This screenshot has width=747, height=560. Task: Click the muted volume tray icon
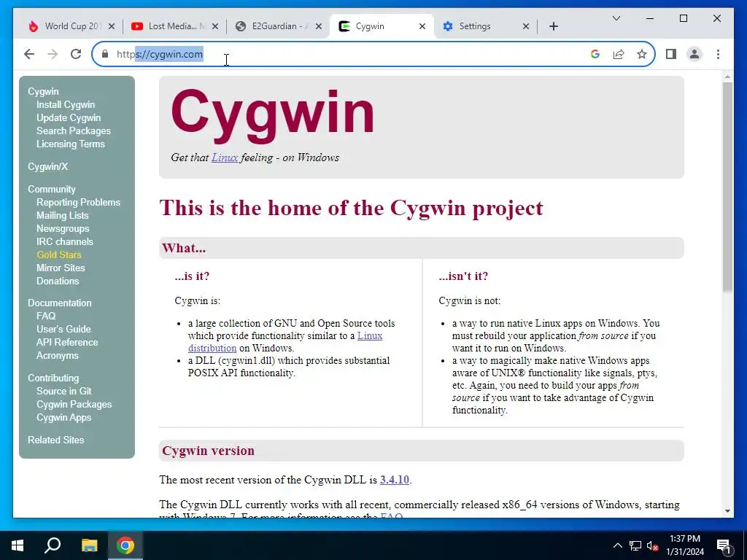tap(652, 545)
